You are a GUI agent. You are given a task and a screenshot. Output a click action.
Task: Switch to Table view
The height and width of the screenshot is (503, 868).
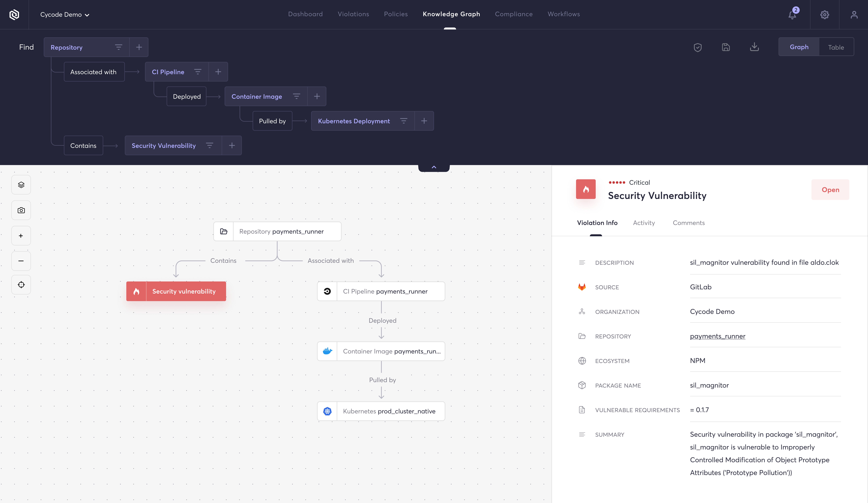(836, 47)
